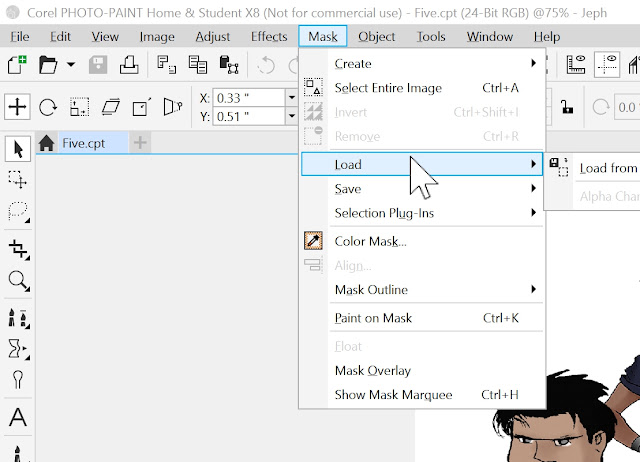Toggle the Mask Overlay option
640x462 pixels.
pos(422,370)
